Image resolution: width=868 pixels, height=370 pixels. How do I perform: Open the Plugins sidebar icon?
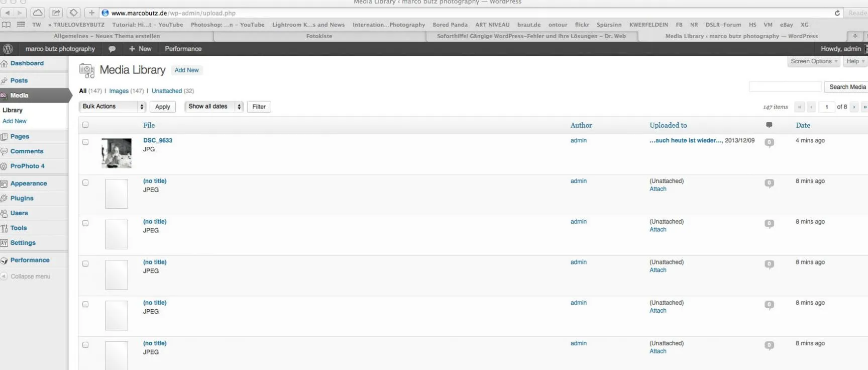tap(4, 199)
